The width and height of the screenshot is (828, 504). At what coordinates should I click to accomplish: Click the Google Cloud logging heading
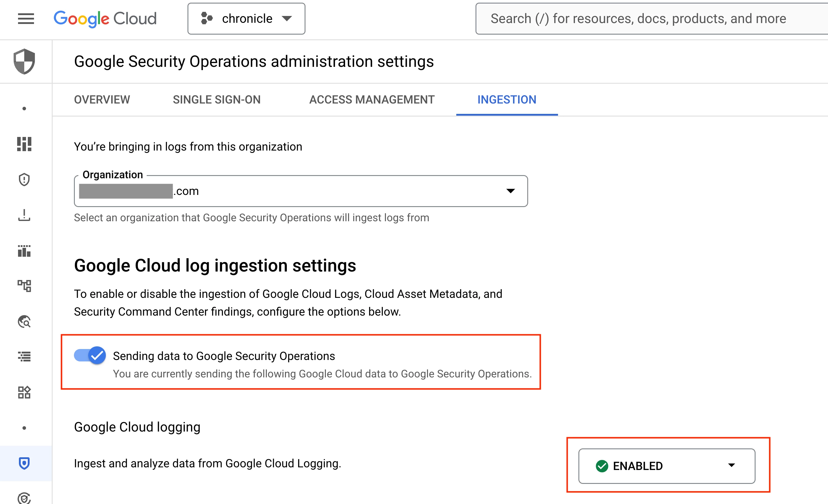pos(137,427)
